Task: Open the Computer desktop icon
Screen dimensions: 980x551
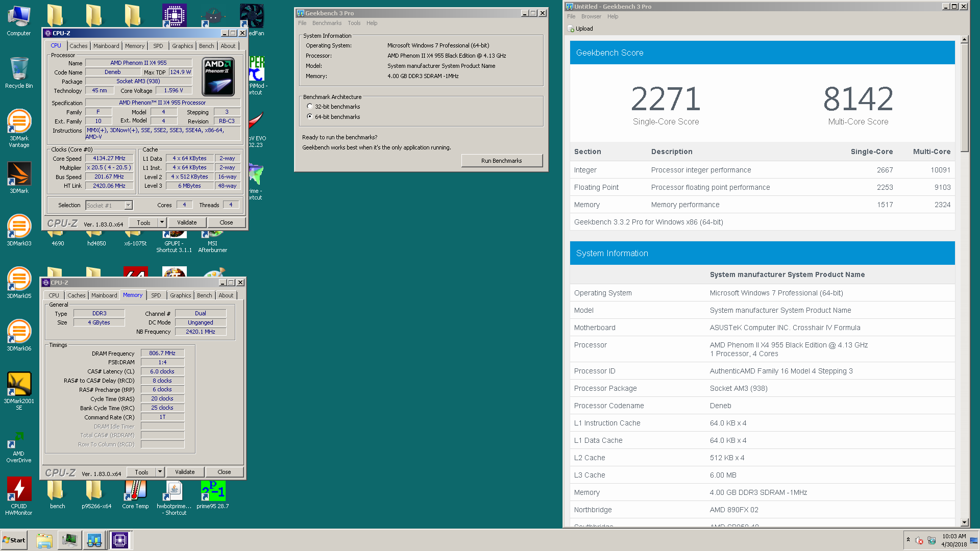Action: pos(19,20)
